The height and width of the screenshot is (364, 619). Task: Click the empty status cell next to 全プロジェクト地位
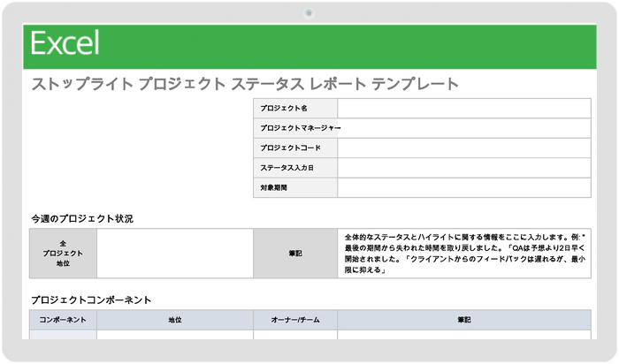(x=175, y=254)
